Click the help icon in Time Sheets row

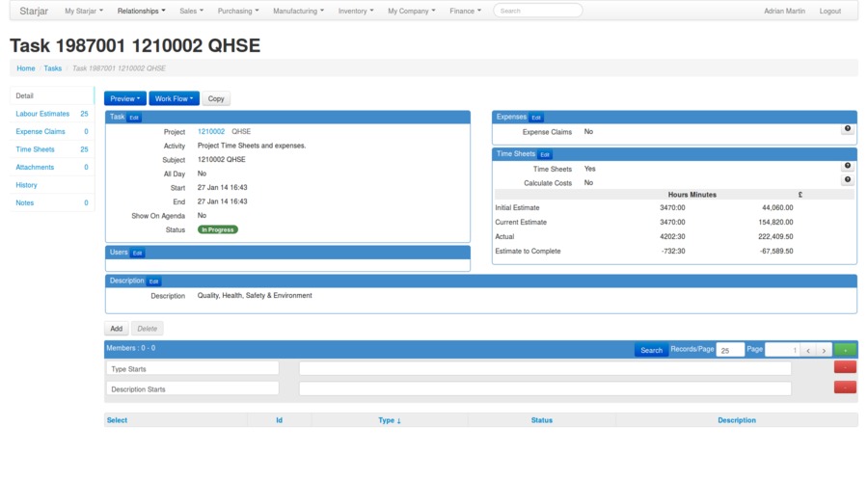847,167
